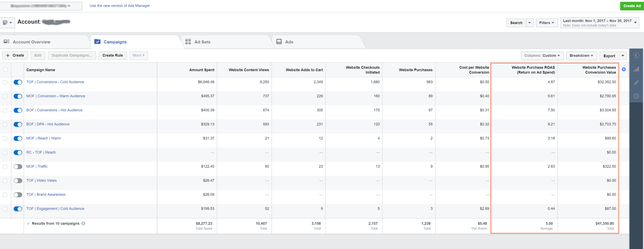Click the Ad Sets grid icon

point(188,41)
